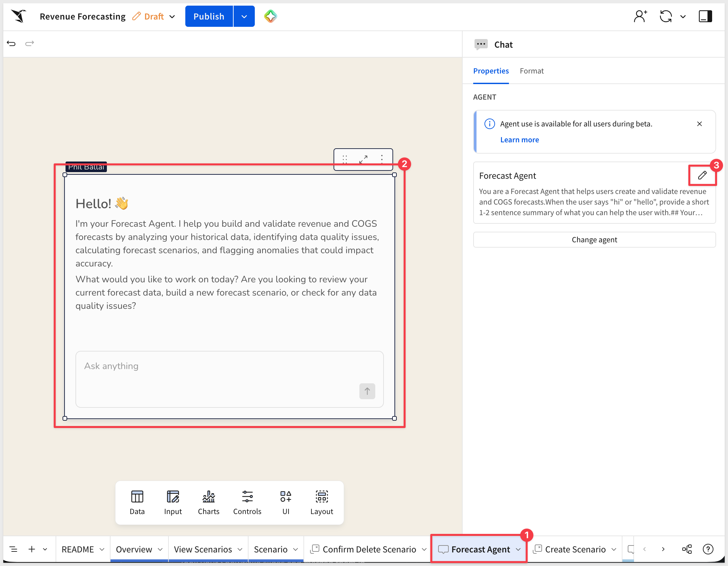Screen dimensions: 728x566
Task: Open the refresh options dropdown chevron
Action: point(683,17)
